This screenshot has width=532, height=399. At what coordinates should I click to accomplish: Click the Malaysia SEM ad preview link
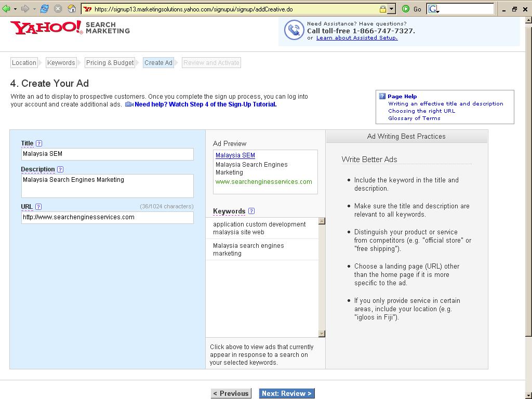[235, 155]
